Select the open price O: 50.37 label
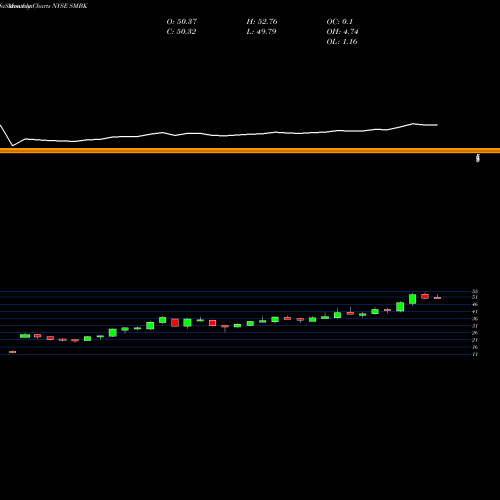The height and width of the screenshot is (500, 500). click(182, 22)
